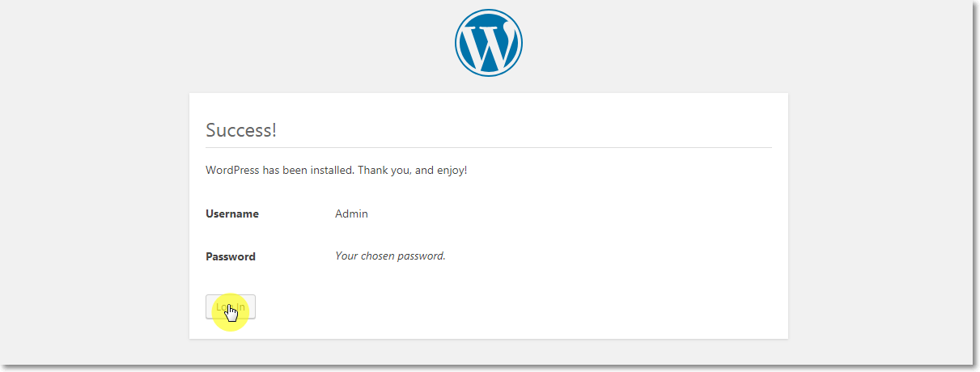This screenshot has width=980, height=372.
Task: Click the Success! heading
Action: coord(241,130)
